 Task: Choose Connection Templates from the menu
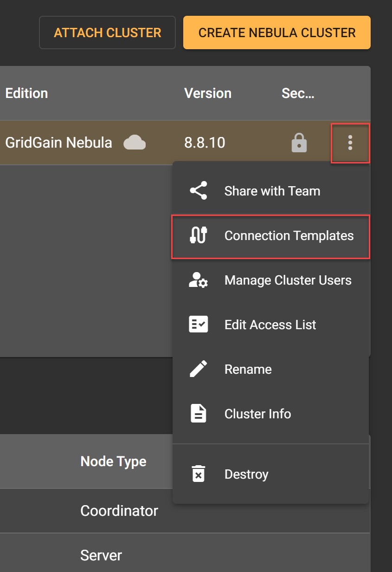pyautogui.click(x=289, y=235)
